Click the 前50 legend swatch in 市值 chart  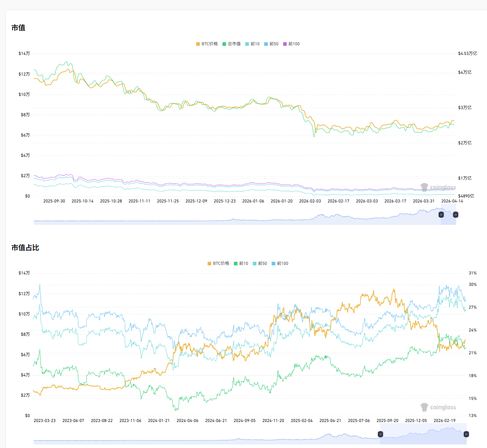pyautogui.click(x=266, y=44)
